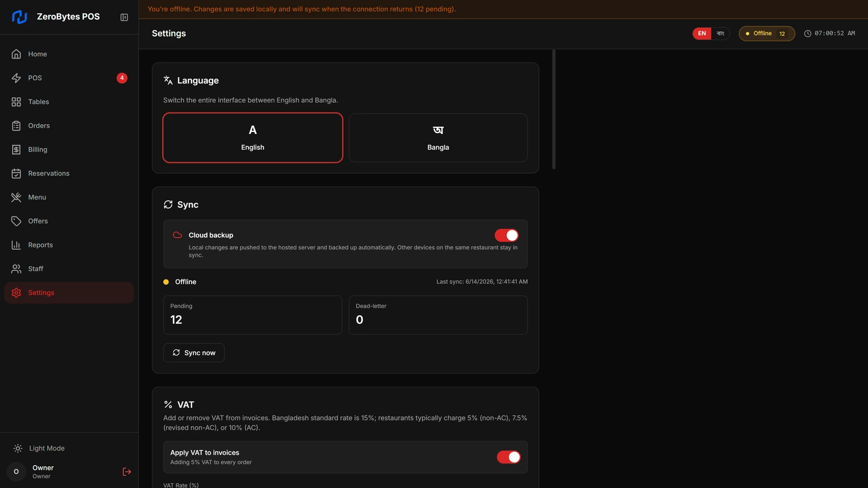Open the Offers page
The width and height of the screenshot is (868, 488).
click(x=69, y=221)
